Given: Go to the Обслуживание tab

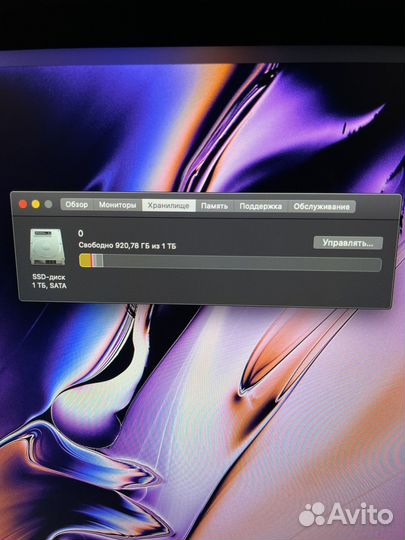Looking at the screenshot, I should click(322, 207).
